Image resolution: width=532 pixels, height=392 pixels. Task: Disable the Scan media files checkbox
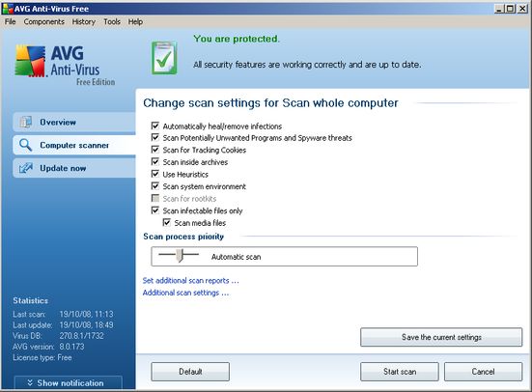[167, 223]
